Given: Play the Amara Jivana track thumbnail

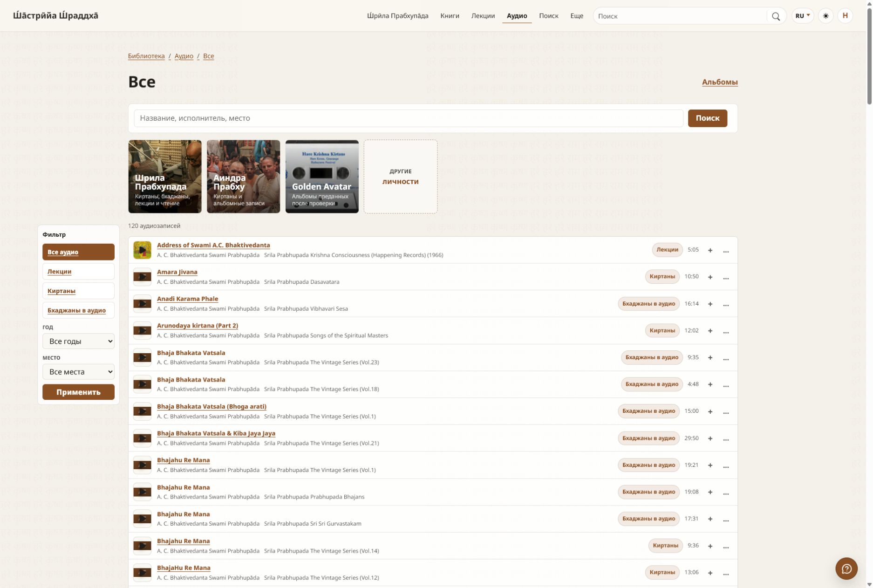Looking at the screenshot, I should point(142,277).
